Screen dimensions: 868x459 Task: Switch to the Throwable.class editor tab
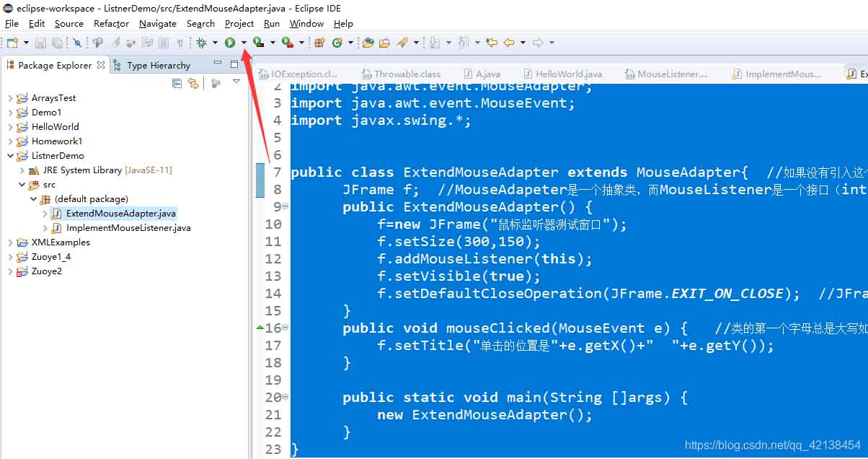(401, 74)
